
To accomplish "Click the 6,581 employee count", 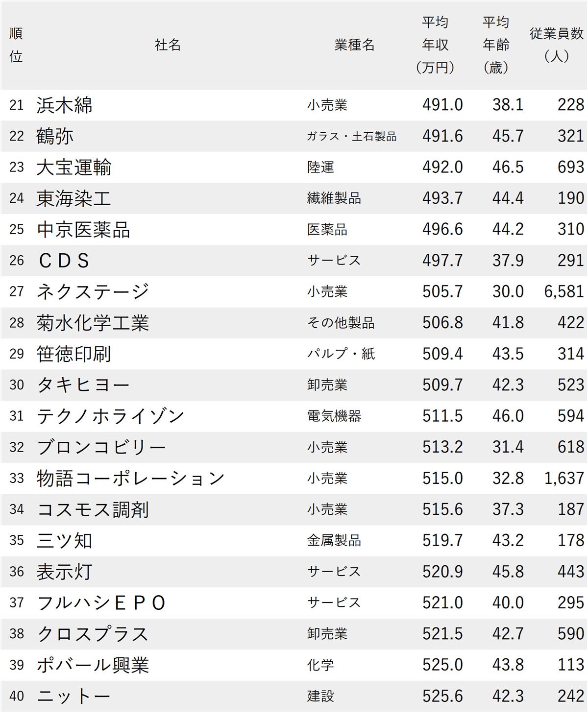I will [563, 291].
